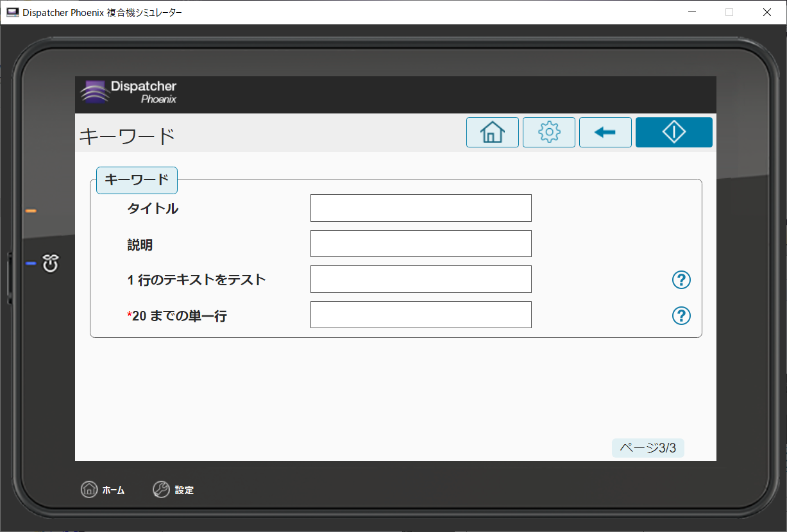Minimize the simulator window
This screenshot has height=532, width=787.
click(692, 12)
